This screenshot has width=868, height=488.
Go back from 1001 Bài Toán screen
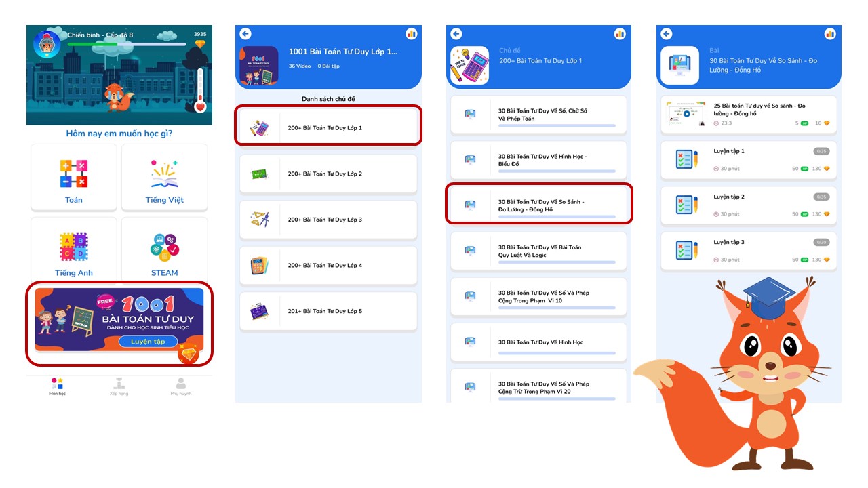[x=245, y=34]
